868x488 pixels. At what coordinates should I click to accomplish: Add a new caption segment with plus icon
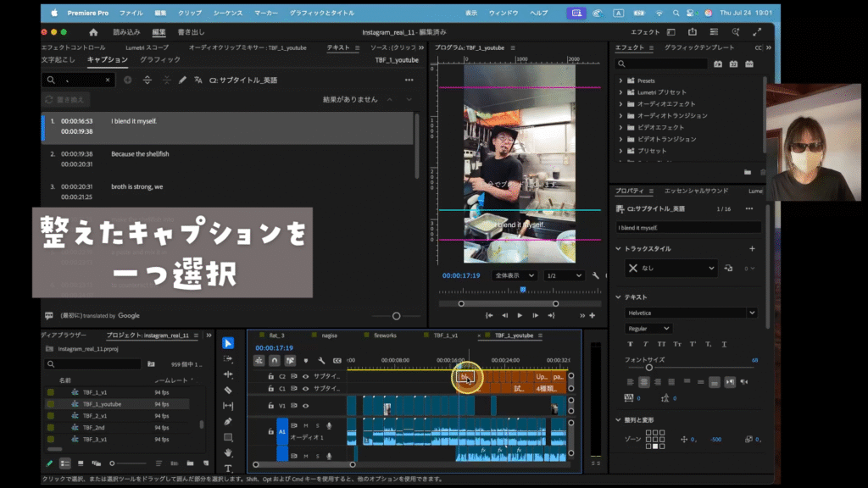(x=127, y=80)
